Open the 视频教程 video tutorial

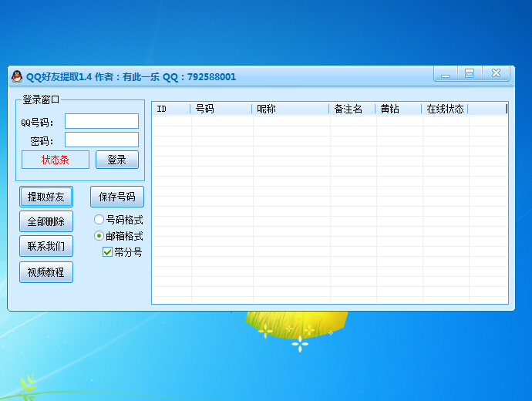tap(45, 272)
